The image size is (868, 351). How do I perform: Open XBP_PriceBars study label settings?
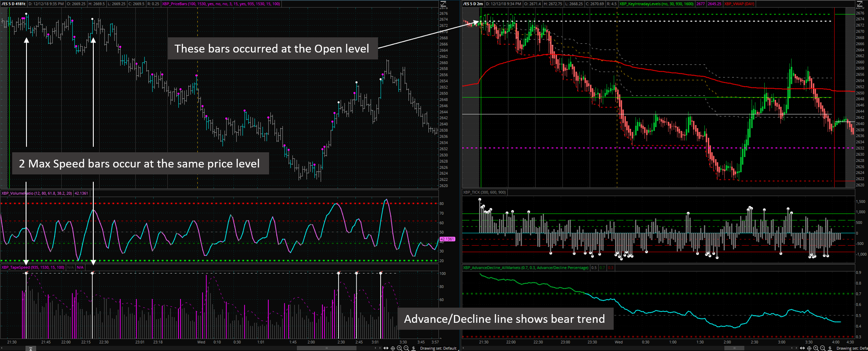pos(221,4)
